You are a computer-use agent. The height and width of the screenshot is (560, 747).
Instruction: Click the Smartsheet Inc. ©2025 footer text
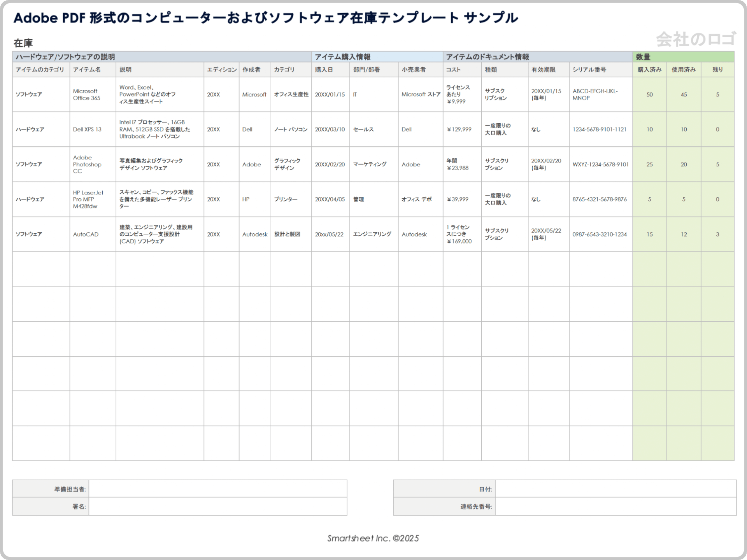tap(373, 538)
